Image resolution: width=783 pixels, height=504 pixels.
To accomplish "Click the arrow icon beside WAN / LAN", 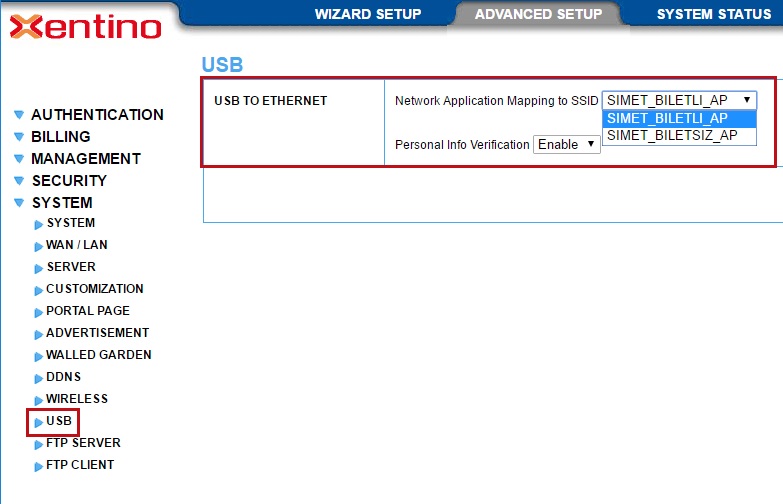I will coord(39,246).
